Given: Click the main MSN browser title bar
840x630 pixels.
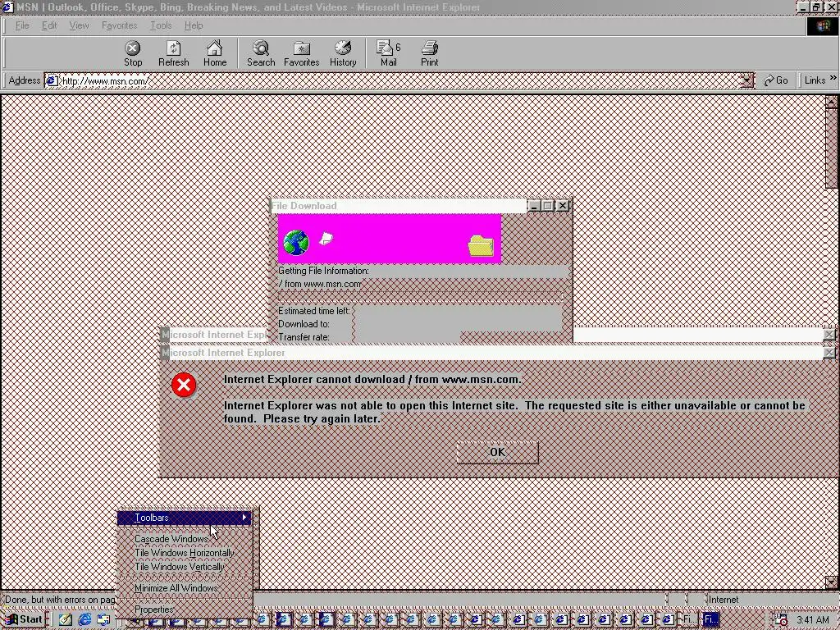Looking at the screenshot, I should 399,7.
